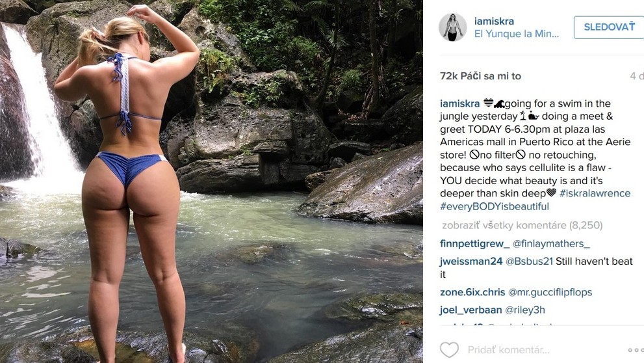
Task: Open @Bsbus21 mention link
Action: 529,262
